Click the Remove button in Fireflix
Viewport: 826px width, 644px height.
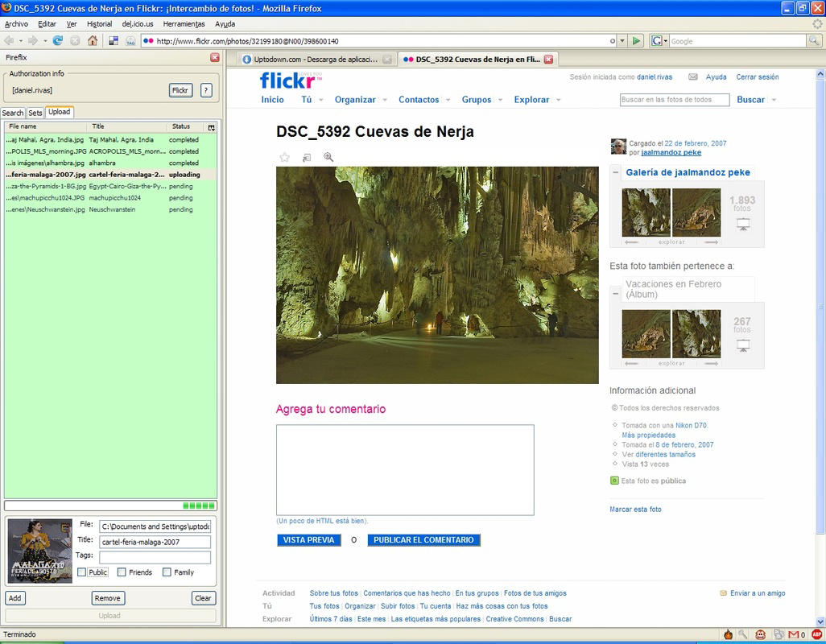click(107, 598)
